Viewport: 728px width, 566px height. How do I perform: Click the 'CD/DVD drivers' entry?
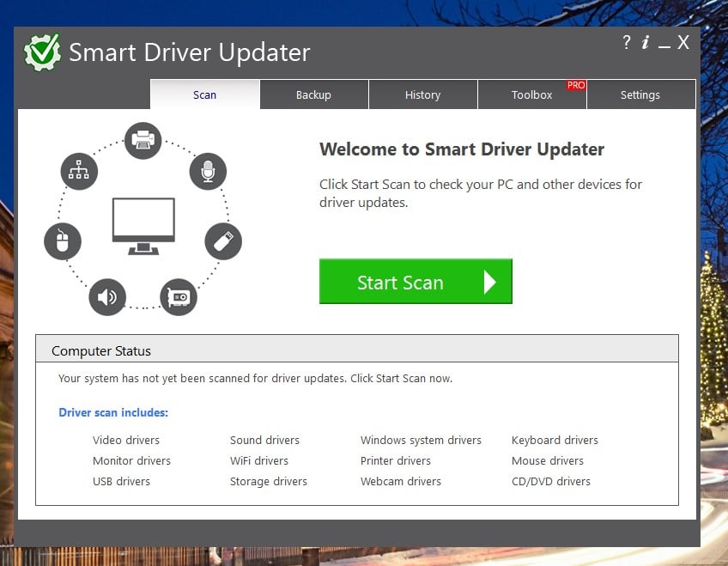click(551, 482)
